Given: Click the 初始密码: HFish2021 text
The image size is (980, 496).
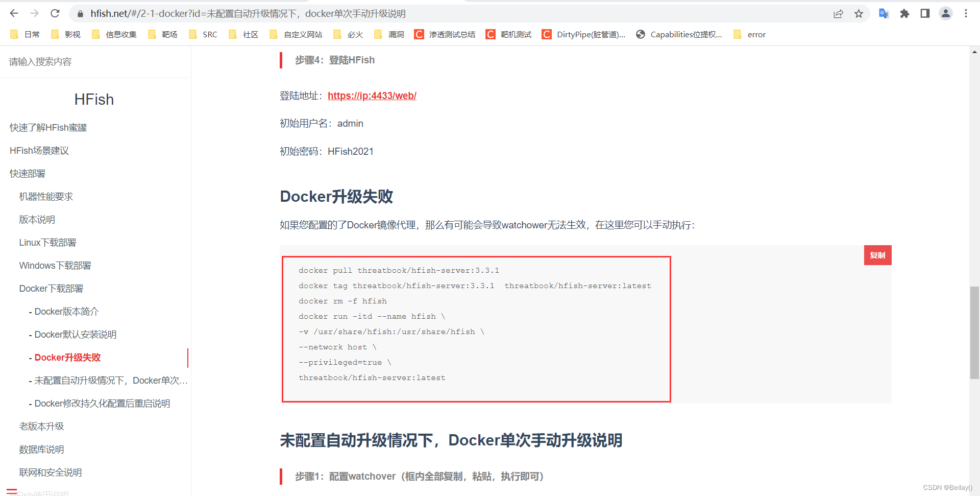Looking at the screenshot, I should [x=327, y=151].
